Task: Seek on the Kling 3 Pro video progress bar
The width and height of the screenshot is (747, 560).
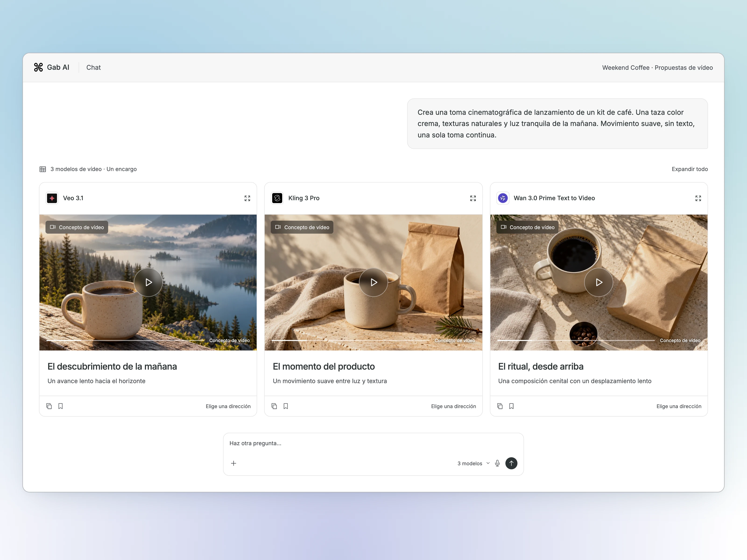Action: coord(351,341)
